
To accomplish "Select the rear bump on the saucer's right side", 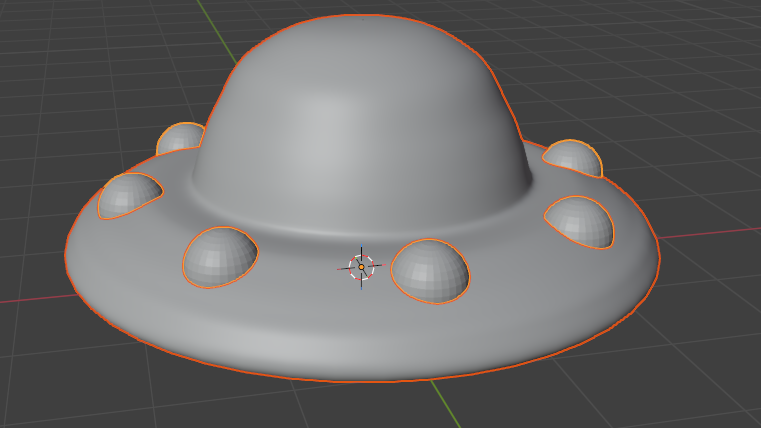I will pos(573,158).
